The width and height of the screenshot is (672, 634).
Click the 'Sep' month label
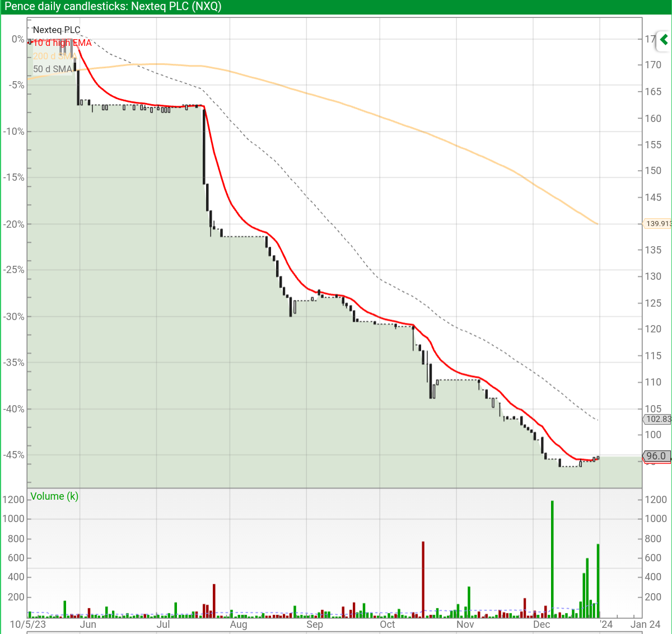point(315,624)
